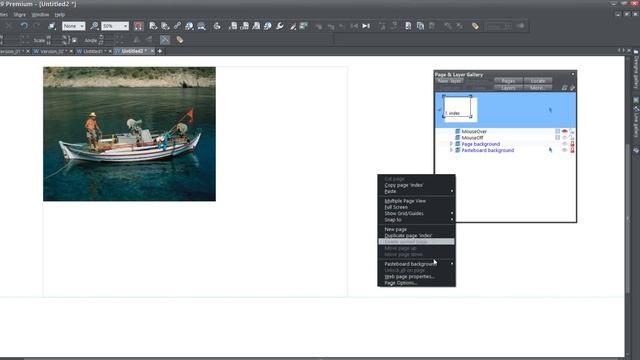
Task: Click the New layer button
Action: click(x=449, y=81)
